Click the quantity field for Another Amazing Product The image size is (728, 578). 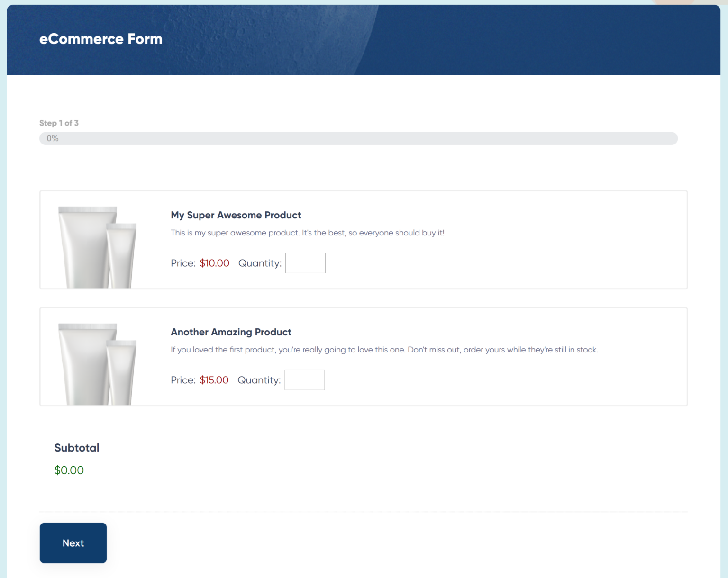coord(304,379)
